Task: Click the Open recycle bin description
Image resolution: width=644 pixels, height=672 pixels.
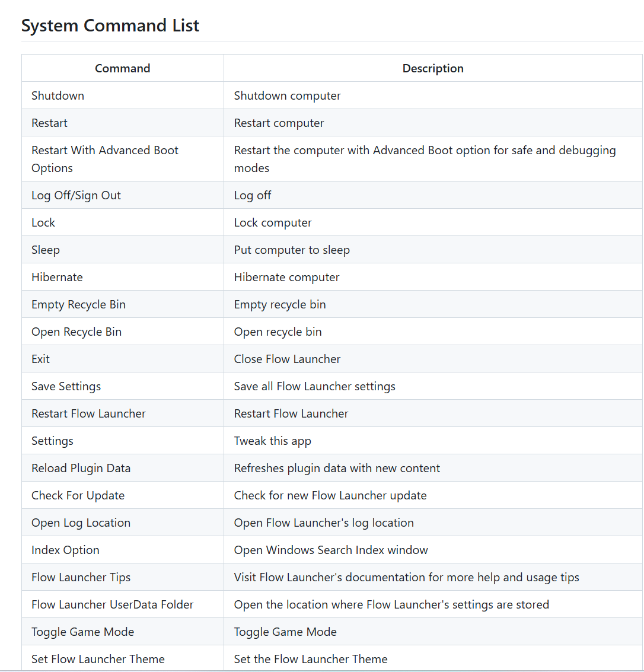Action: [x=278, y=332]
